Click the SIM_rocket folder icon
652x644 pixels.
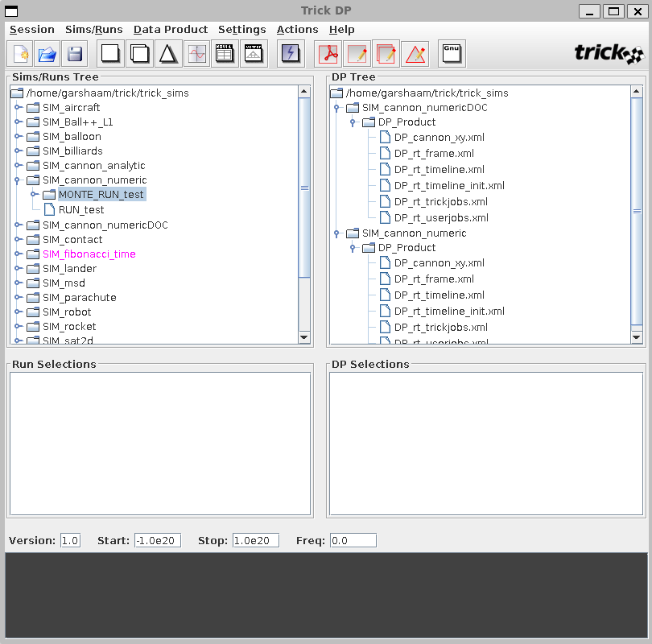(x=33, y=327)
